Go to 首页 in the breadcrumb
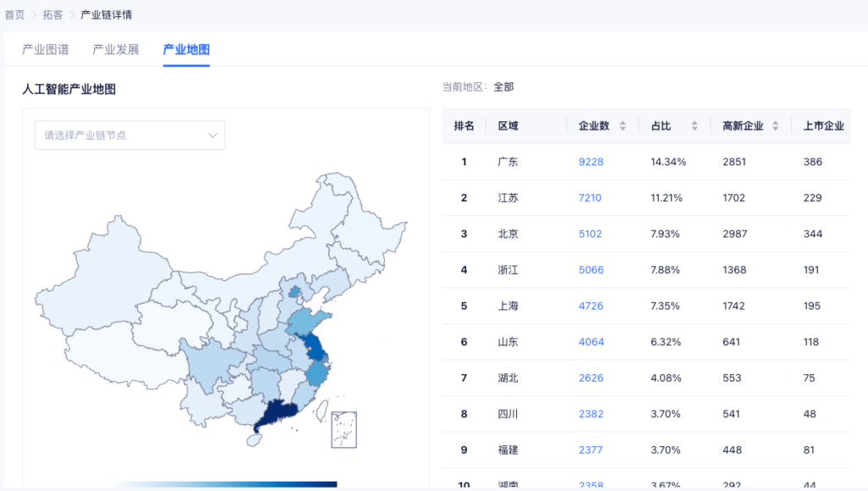The image size is (868, 491). (x=14, y=14)
